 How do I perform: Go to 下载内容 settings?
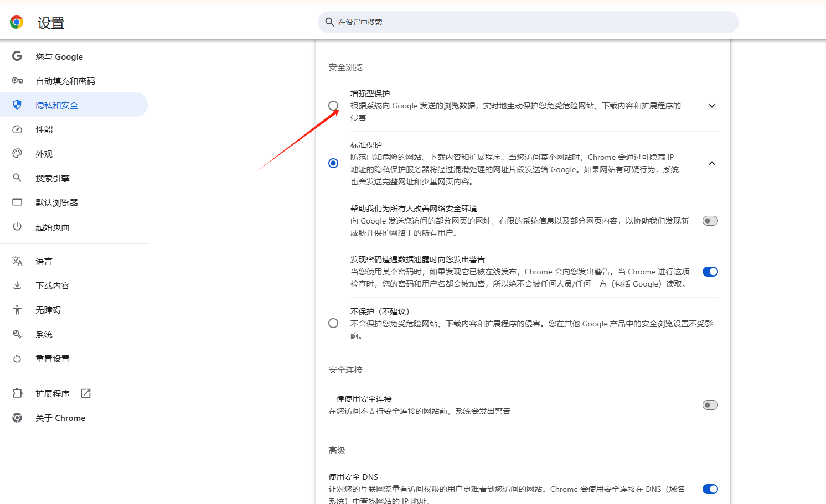point(74,285)
